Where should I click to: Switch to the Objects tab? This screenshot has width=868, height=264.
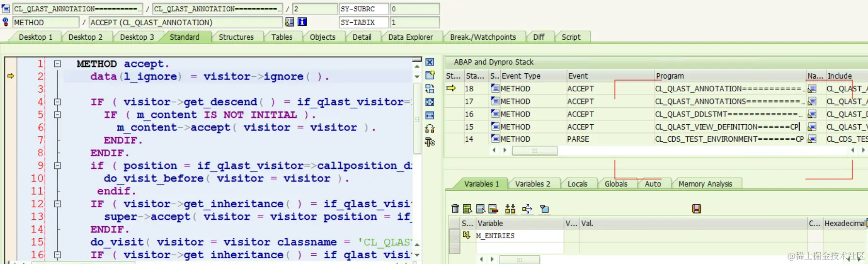coord(322,37)
